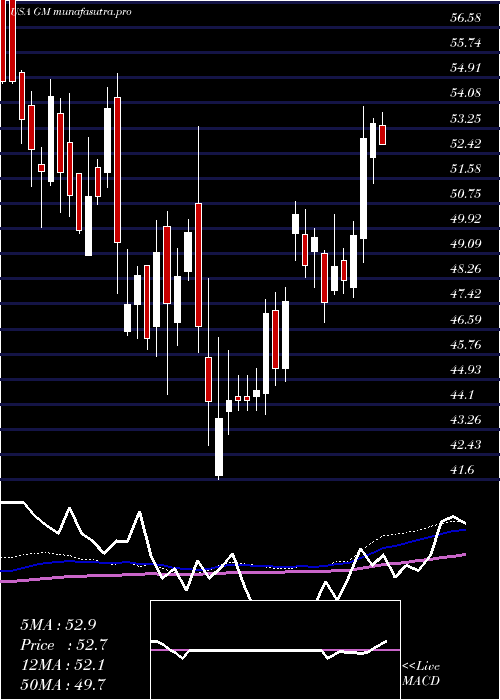Click the 41.6 price axis label
The height and width of the screenshot is (700, 500).
(462, 469)
